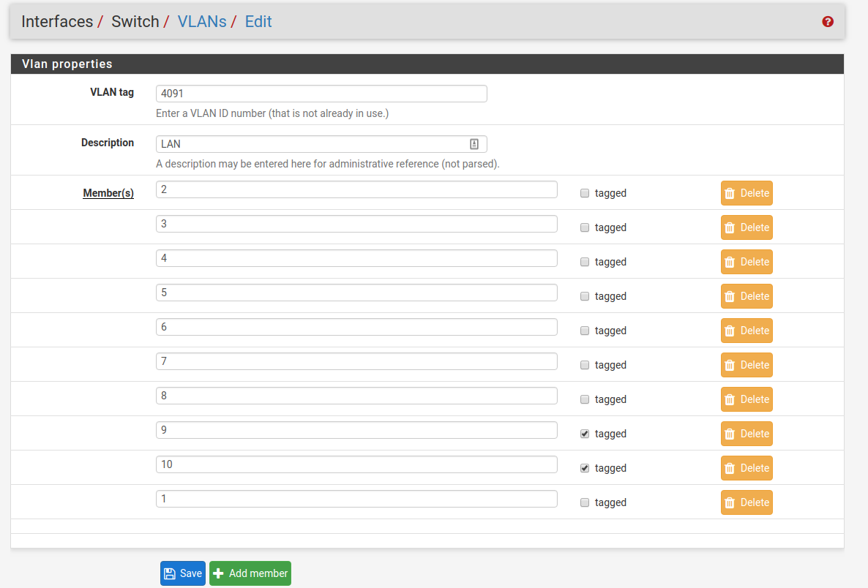868x588 pixels.
Task: Remove member 9 with the Delete button
Action: pos(747,434)
